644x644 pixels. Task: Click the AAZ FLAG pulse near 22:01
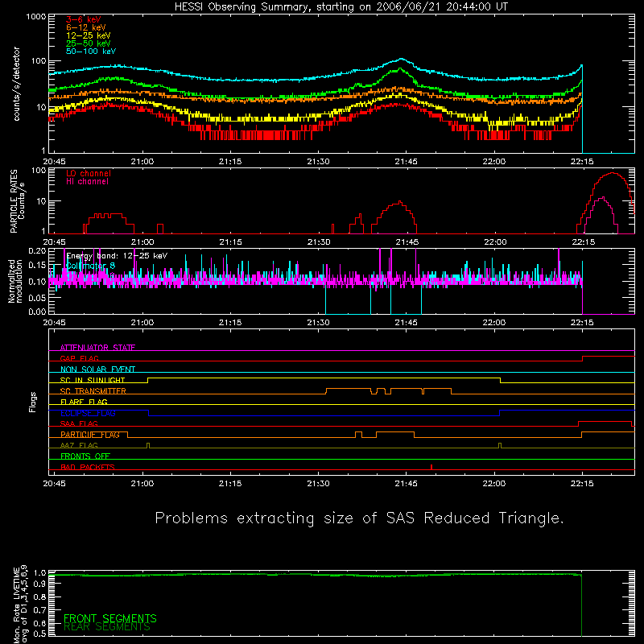pos(500,446)
